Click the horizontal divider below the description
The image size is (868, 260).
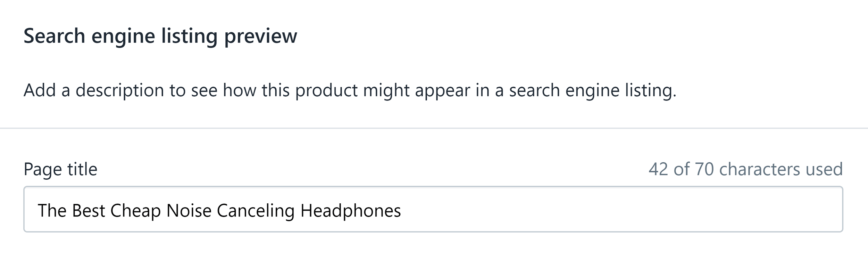coord(434,128)
